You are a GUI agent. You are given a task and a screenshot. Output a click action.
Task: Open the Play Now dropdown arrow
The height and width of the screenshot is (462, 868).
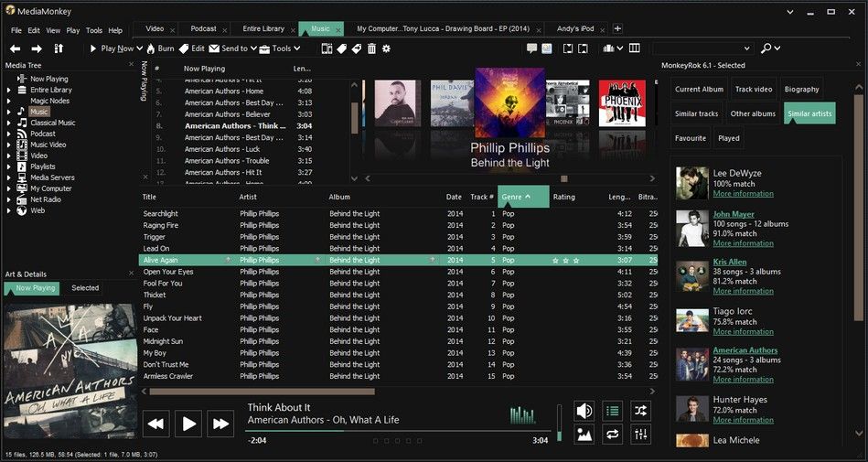pos(140,48)
